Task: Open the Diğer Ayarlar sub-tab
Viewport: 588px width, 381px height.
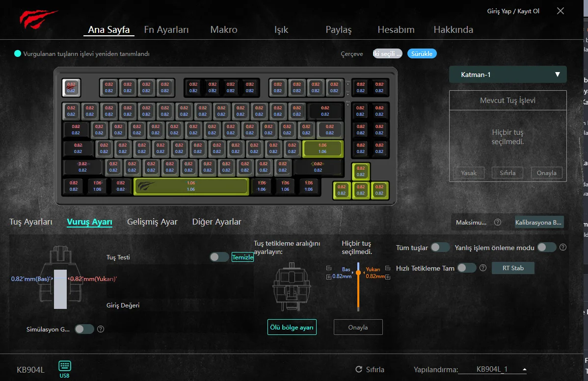Action: tap(217, 222)
